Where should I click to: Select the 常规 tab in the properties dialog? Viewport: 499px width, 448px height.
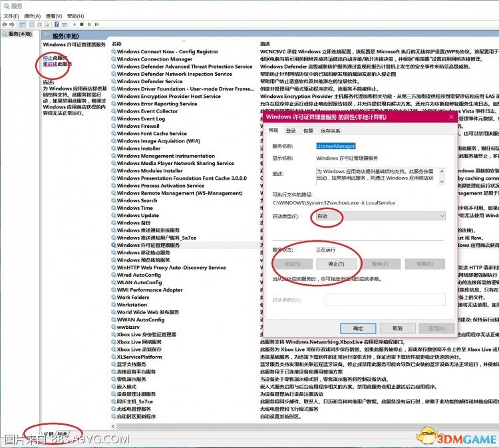pos(273,130)
